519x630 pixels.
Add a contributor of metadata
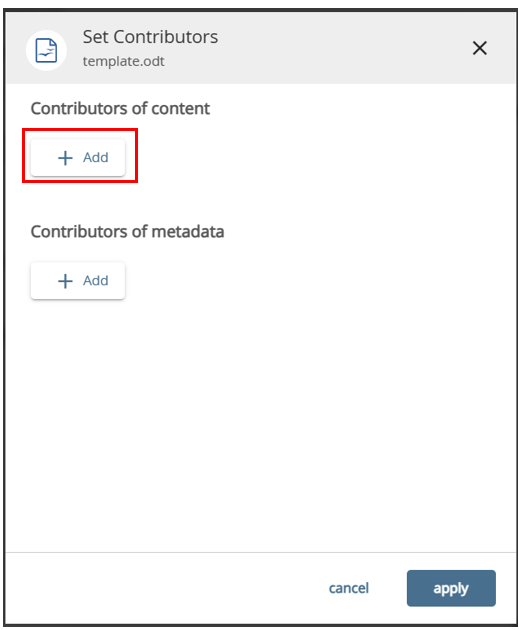point(78,281)
